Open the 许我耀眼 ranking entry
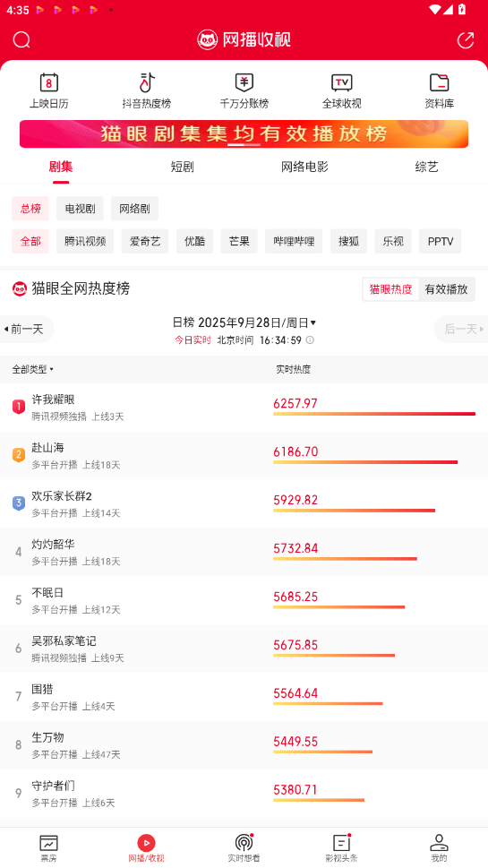 pos(244,408)
